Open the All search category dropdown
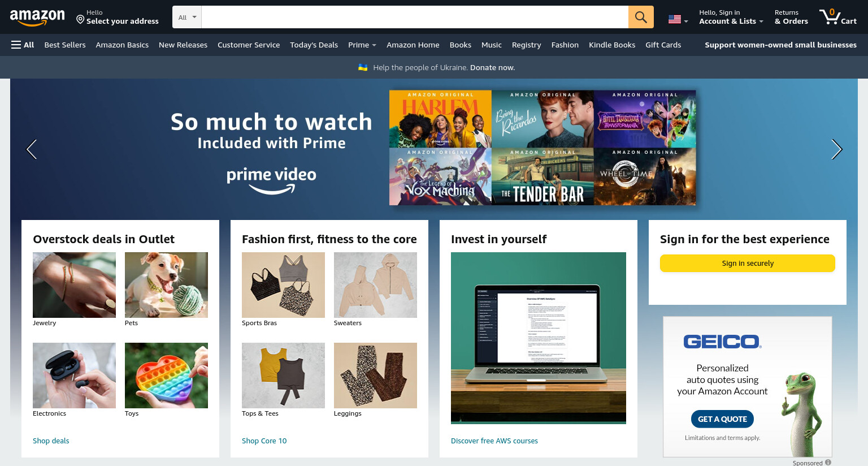Screen dimensions: 868x466 click(187, 17)
